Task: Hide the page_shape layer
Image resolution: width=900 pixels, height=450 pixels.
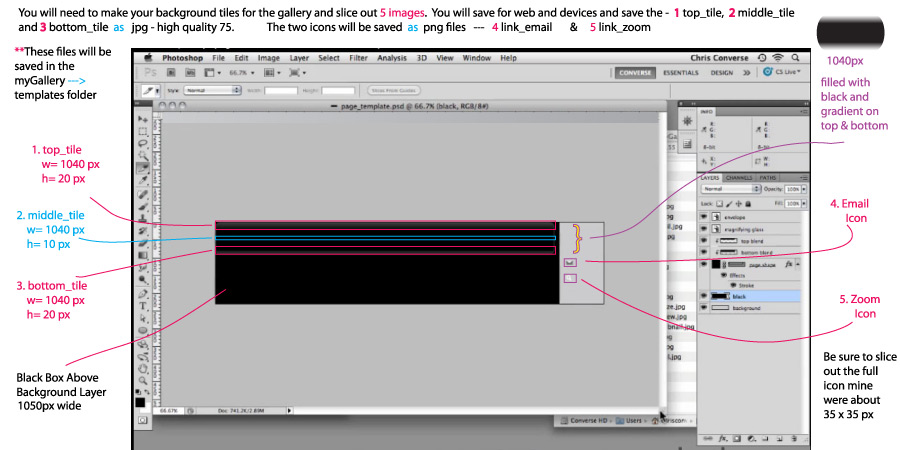Action: [x=704, y=264]
